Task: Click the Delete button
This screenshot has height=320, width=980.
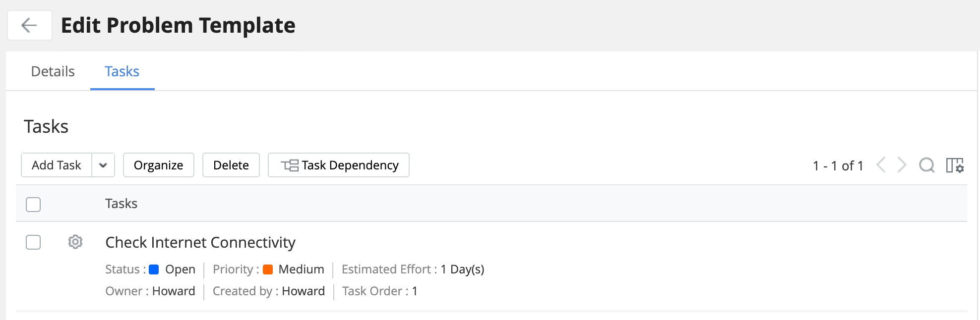Action: pyautogui.click(x=231, y=165)
